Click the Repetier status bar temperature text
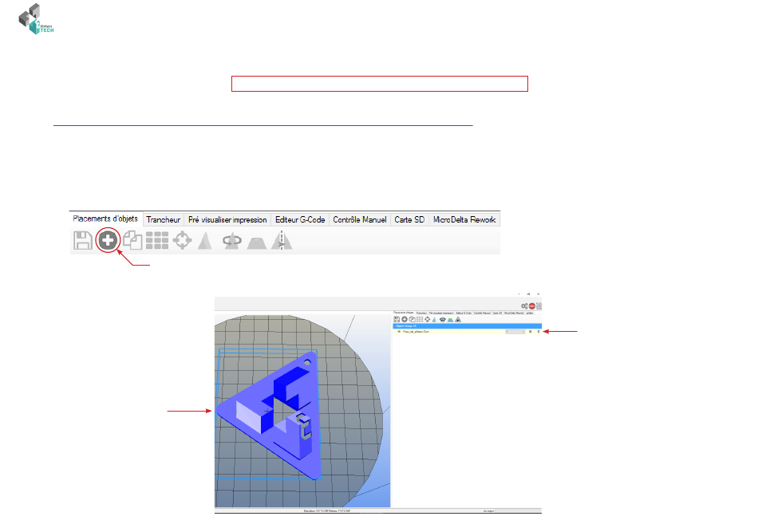The image size is (758, 532). [327, 510]
